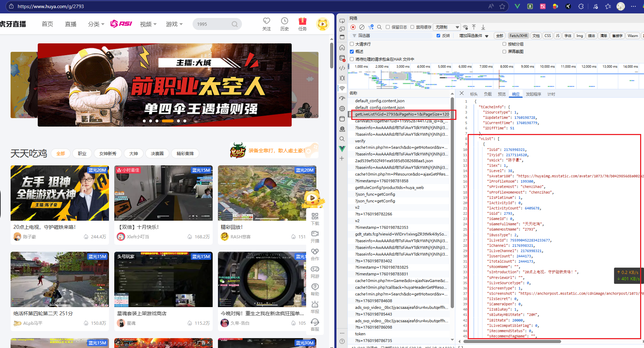
Task: Click the user avatar in Huya header
Action: pos(322,24)
